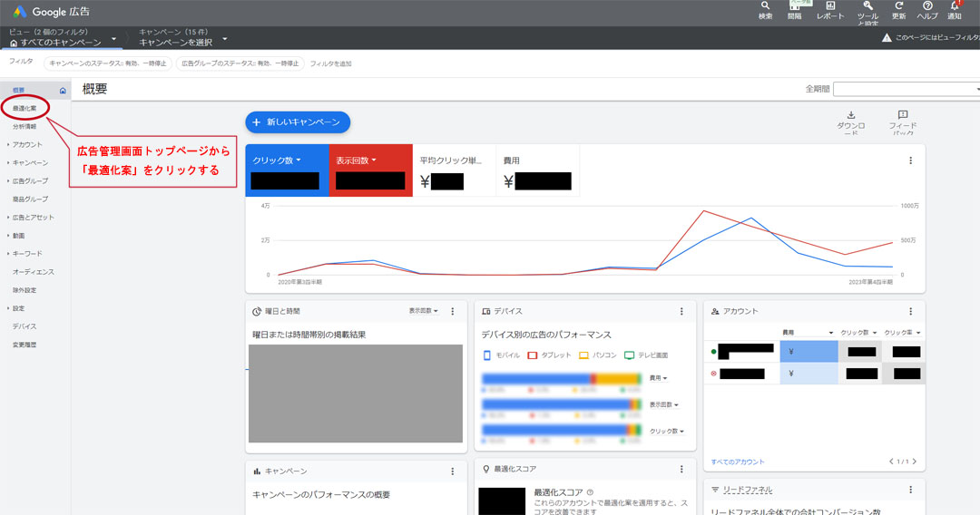Open the レポート reports icon
980x515 pixels.
830,6
